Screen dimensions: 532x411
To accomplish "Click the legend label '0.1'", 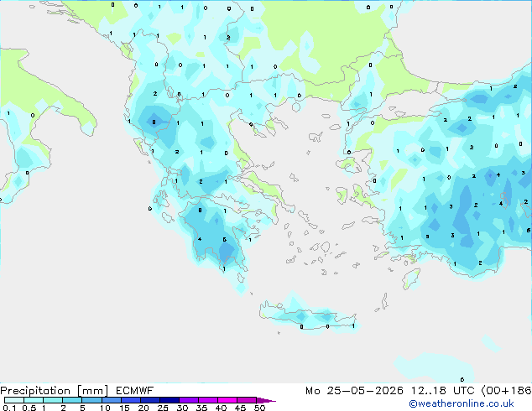I will 9,408.
